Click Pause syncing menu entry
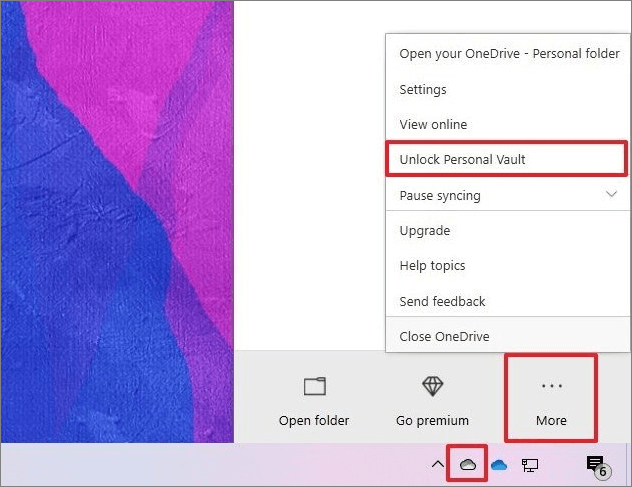632x487 pixels. tap(509, 195)
